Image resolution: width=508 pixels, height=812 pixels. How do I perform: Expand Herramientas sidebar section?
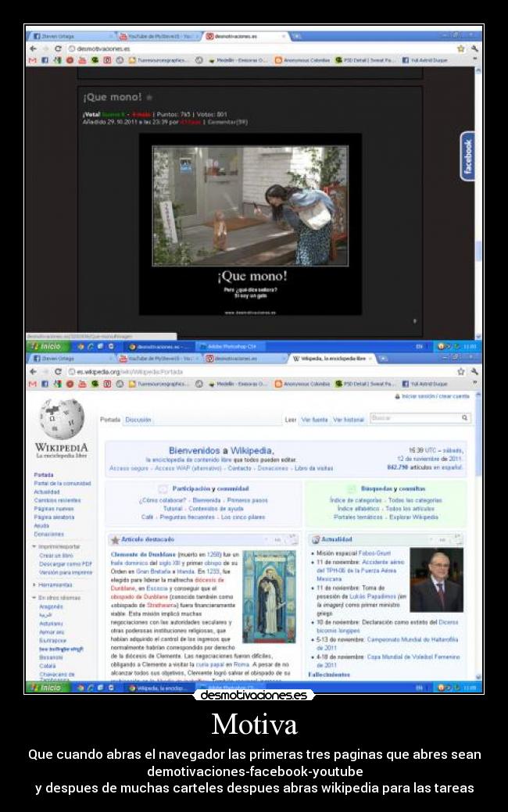(52, 585)
